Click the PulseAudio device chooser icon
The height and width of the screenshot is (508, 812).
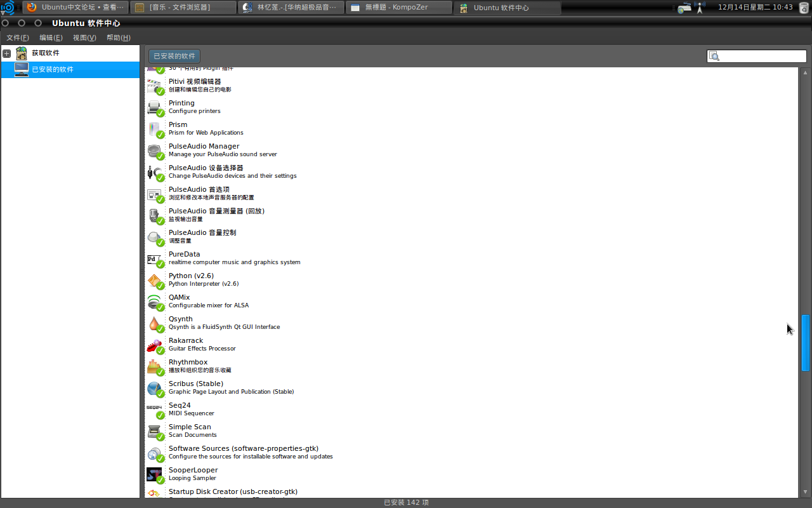coord(154,172)
